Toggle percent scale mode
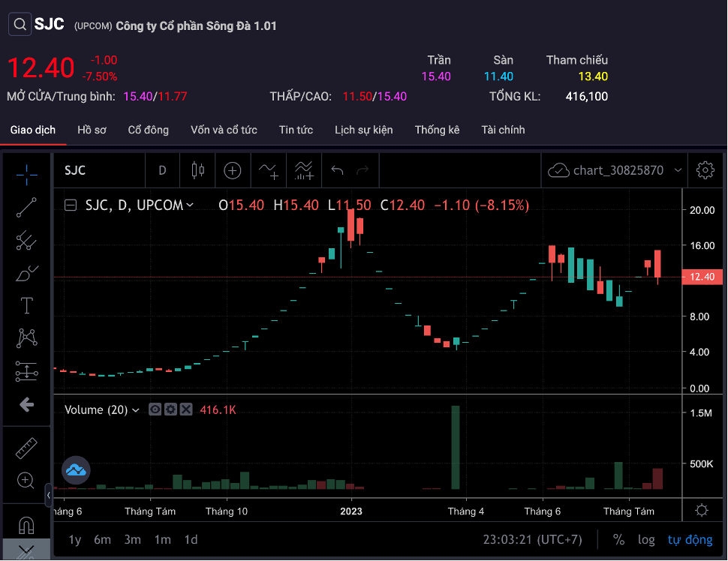728x561 pixels. click(x=618, y=539)
